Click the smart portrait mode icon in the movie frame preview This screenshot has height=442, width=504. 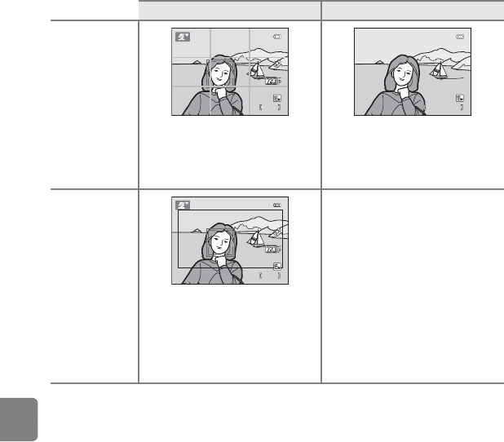[x=183, y=205]
